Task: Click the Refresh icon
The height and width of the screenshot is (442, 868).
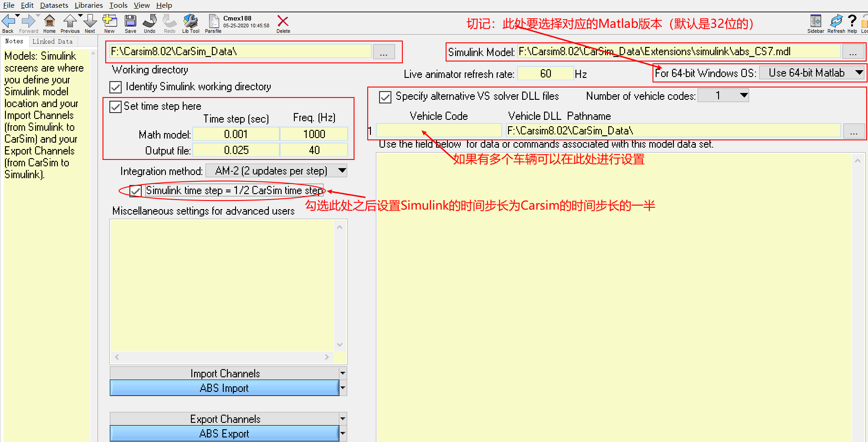Action: click(x=836, y=21)
